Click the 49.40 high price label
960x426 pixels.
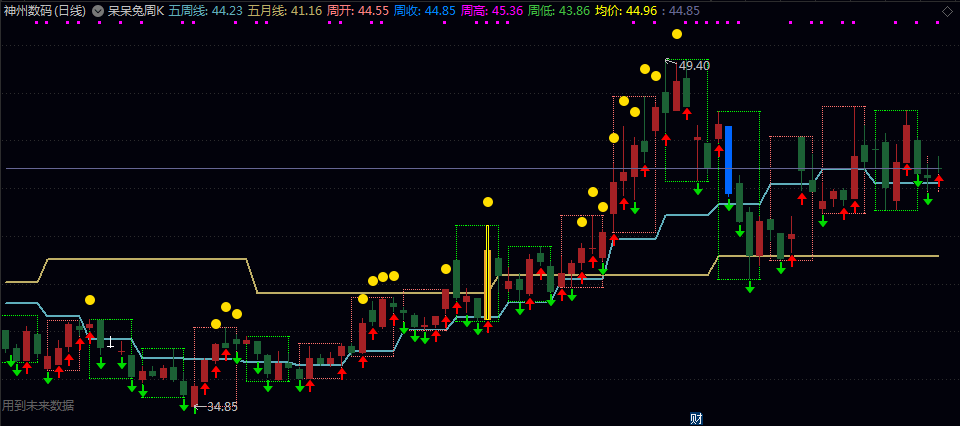tap(694, 65)
